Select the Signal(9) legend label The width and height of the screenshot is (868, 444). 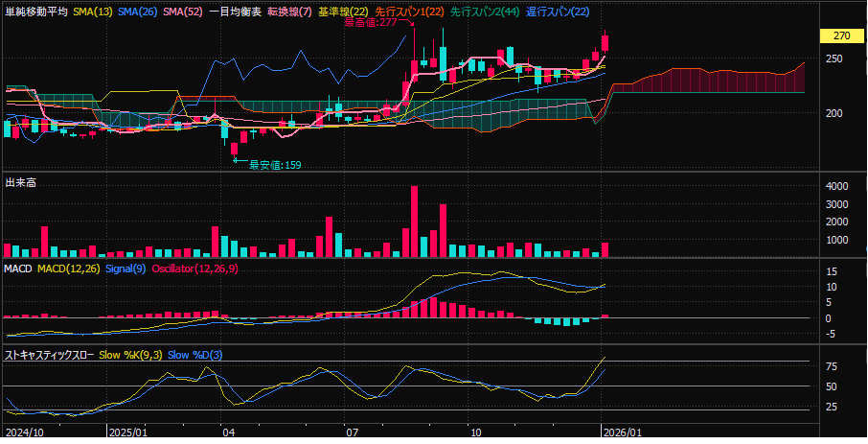(126, 268)
